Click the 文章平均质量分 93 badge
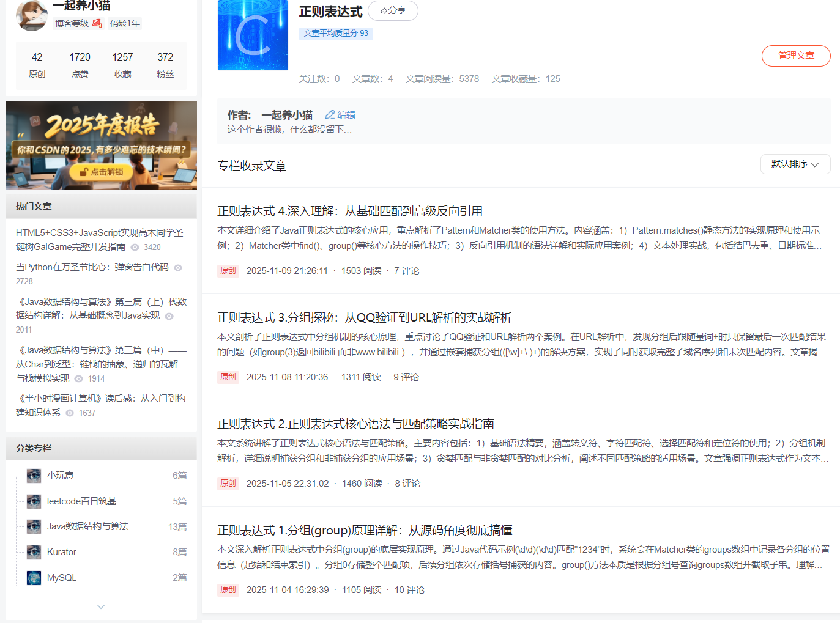840x623 pixels. click(x=336, y=34)
